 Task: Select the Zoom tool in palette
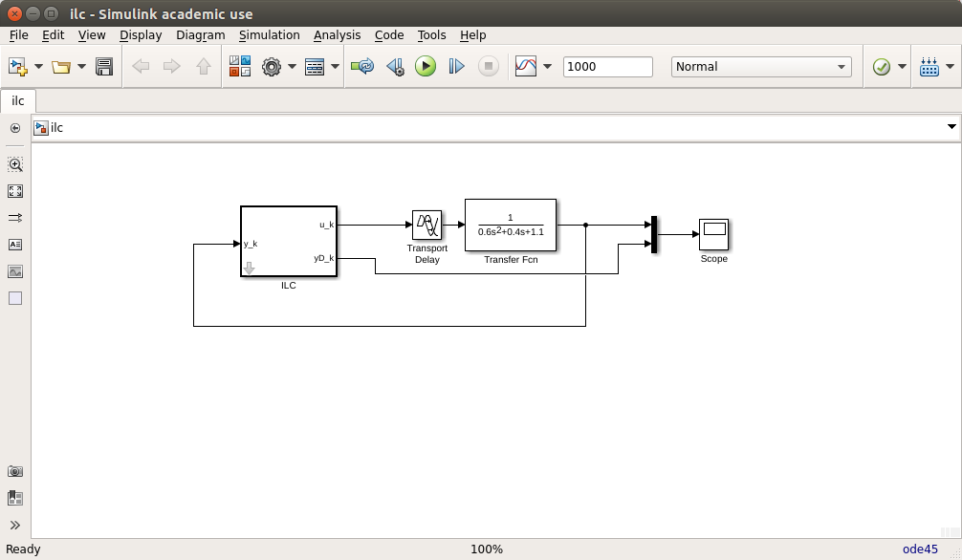15,164
